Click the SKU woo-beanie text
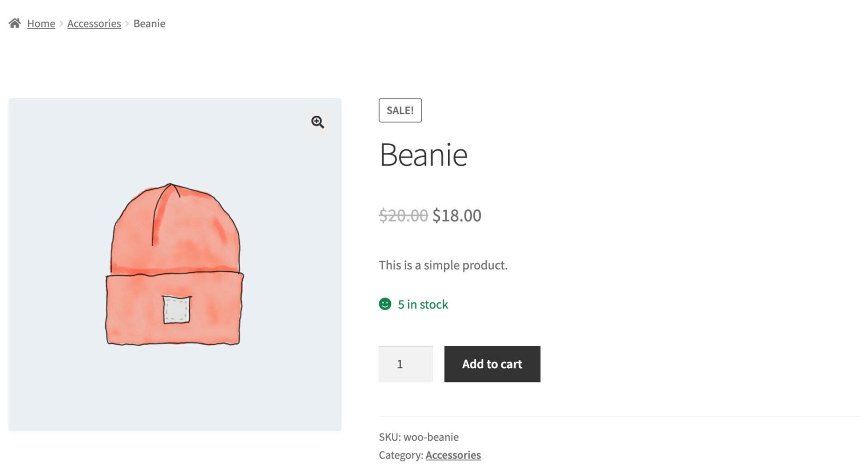Screen dimensions: 868x470 (x=418, y=437)
